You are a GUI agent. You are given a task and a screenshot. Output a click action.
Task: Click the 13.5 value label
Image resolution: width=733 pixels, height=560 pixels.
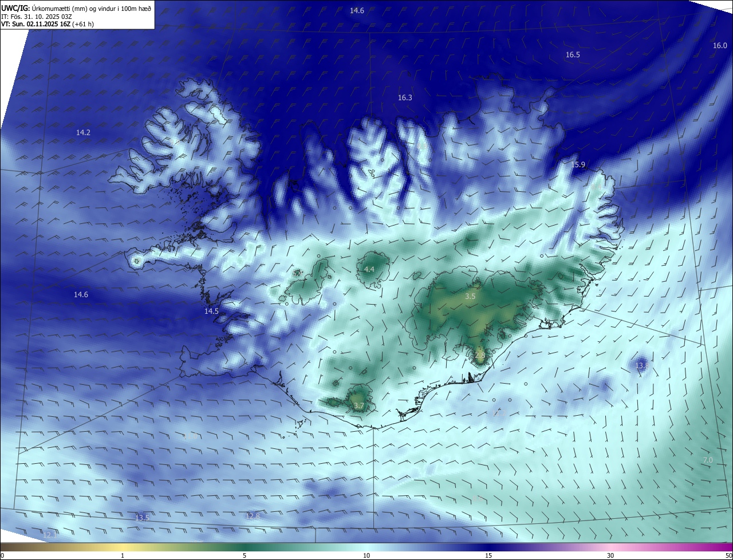(141, 518)
